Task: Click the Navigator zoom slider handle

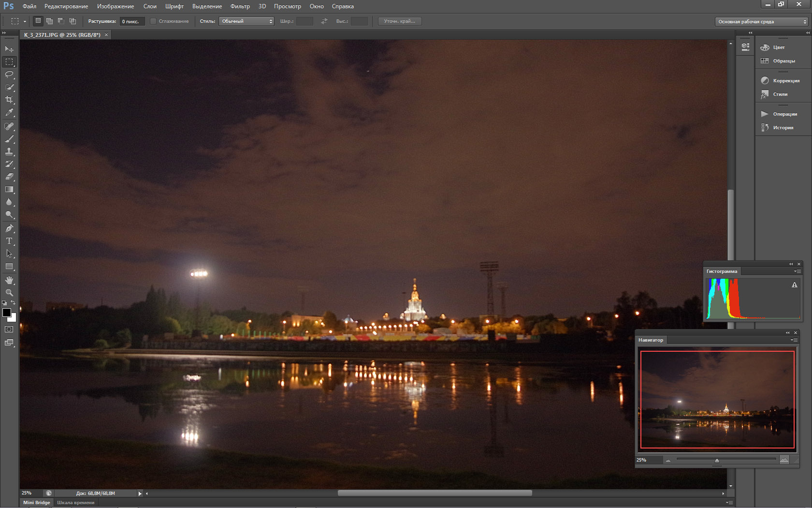Action: 717,460
